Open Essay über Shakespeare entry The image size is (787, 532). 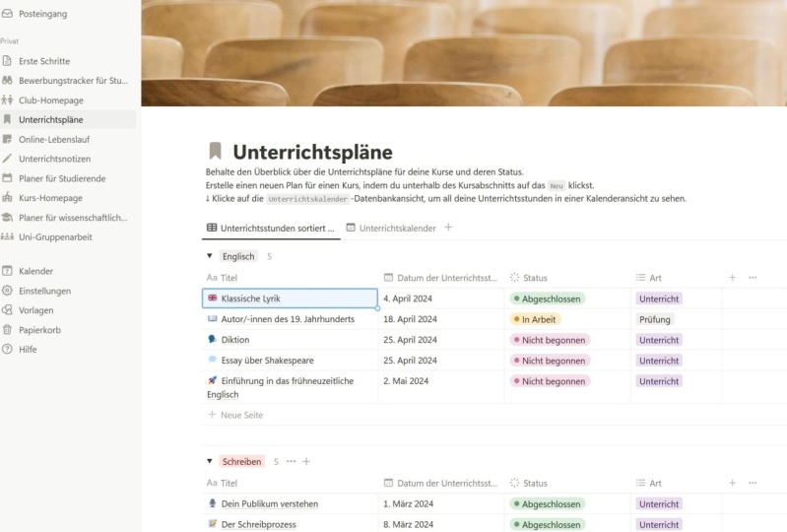coord(267,361)
